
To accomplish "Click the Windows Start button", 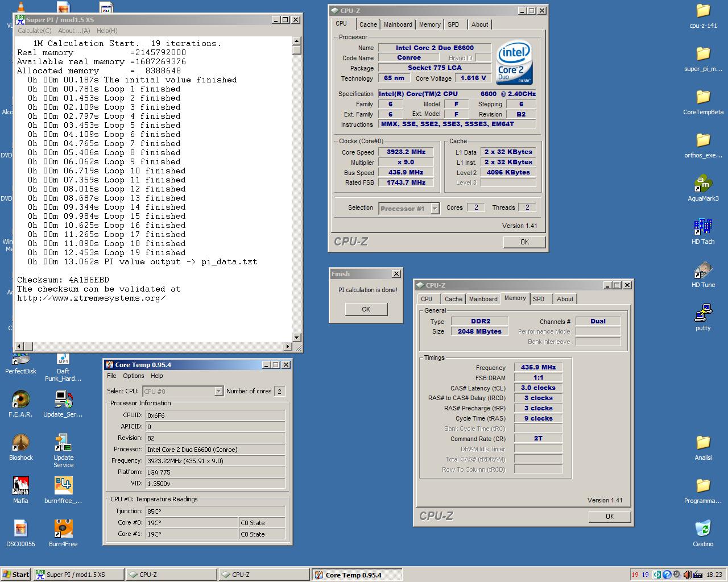I will coord(15,575).
